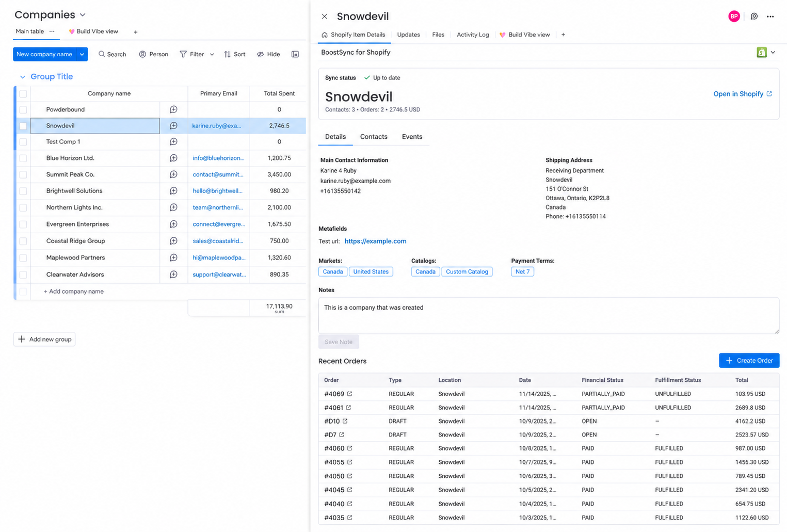The image size is (787, 532).
Task: Expand the Shopify account dropdown chevron
Action: pyautogui.click(x=773, y=52)
